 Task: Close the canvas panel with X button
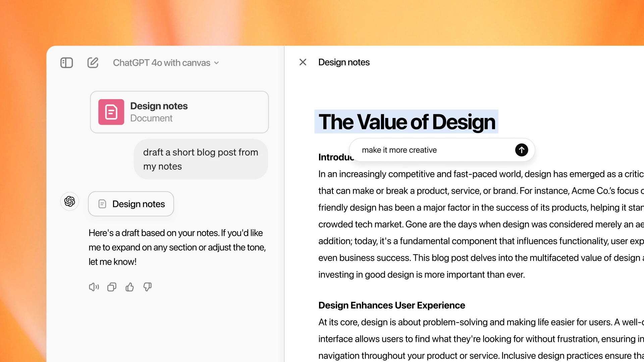[x=302, y=62]
